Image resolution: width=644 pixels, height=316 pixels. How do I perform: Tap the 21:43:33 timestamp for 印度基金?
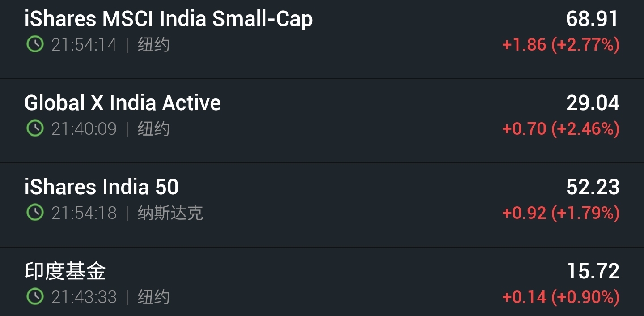click(84, 297)
